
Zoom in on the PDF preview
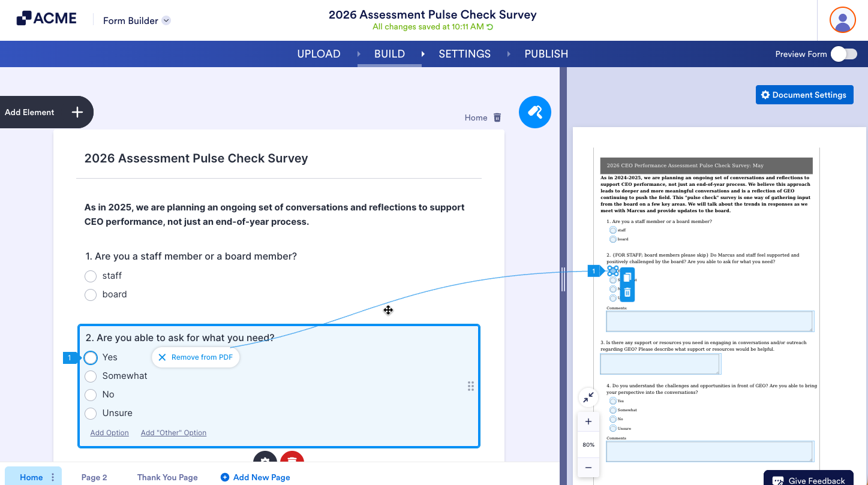coord(588,421)
